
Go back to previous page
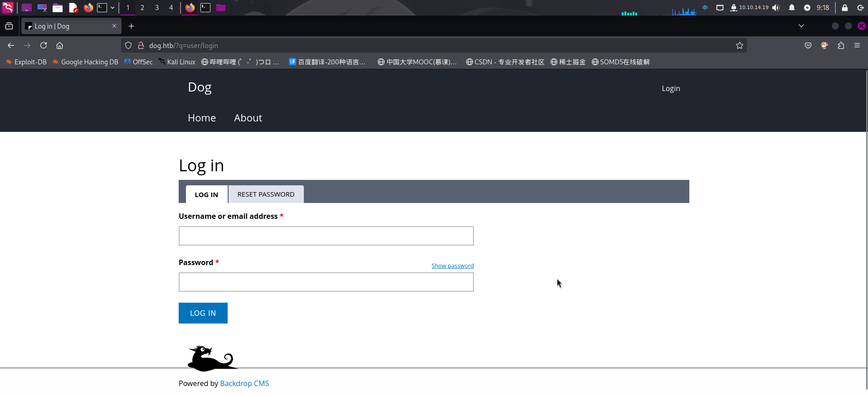click(x=11, y=45)
